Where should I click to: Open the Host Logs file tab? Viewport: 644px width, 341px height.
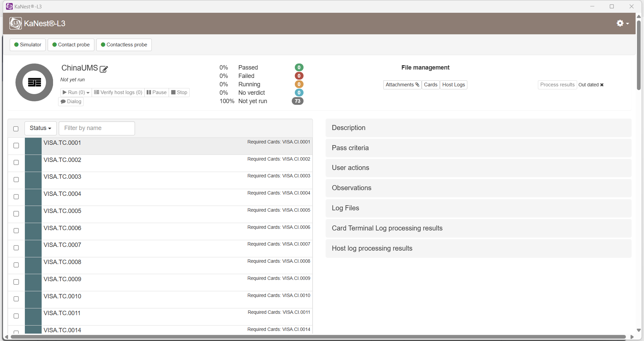pos(454,85)
